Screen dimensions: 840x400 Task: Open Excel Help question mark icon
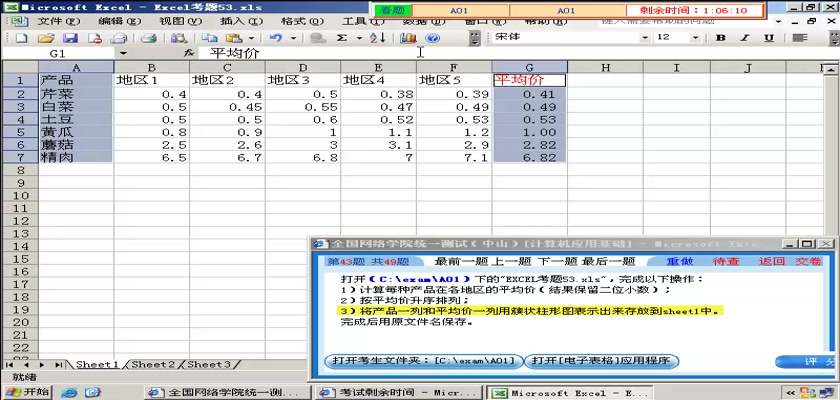432,38
